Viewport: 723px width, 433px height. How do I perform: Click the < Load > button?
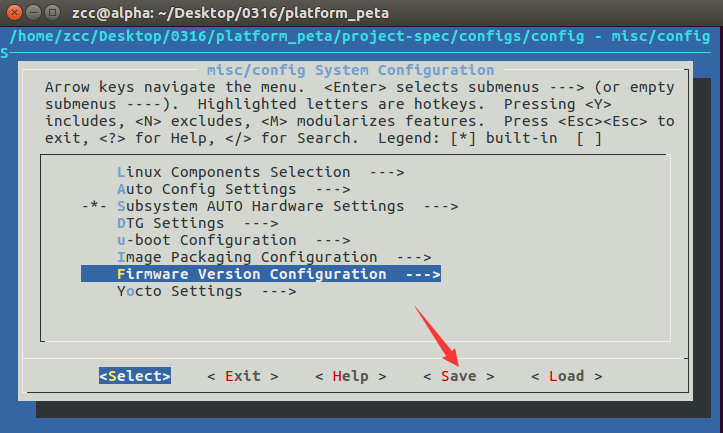click(567, 376)
